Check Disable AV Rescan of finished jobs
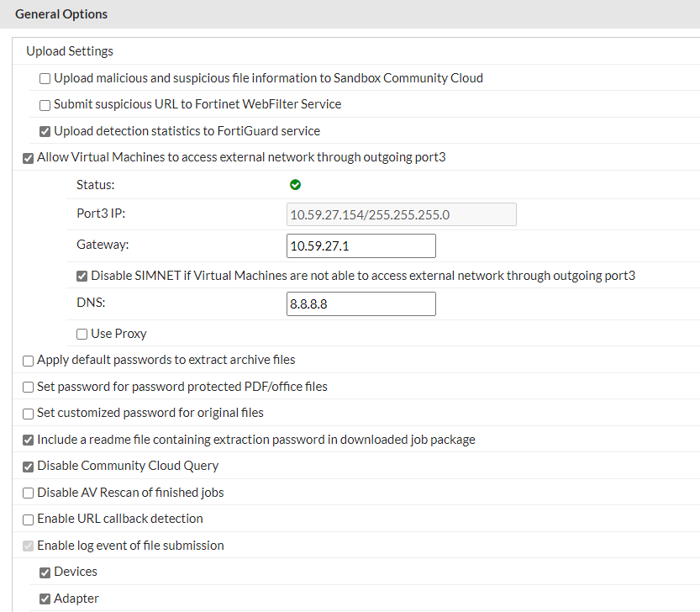Viewport: 700px width, 612px height. coord(29,493)
